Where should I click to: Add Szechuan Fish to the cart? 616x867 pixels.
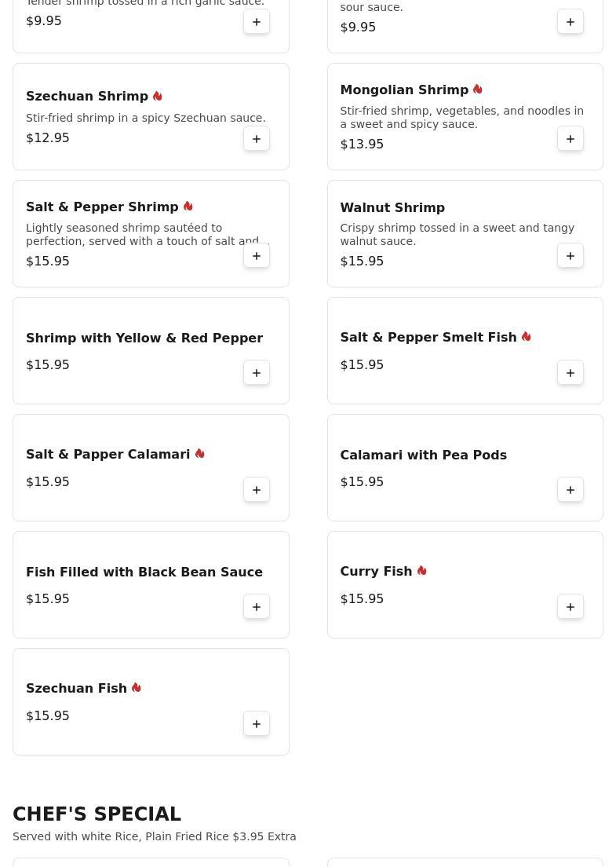(257, 724)
